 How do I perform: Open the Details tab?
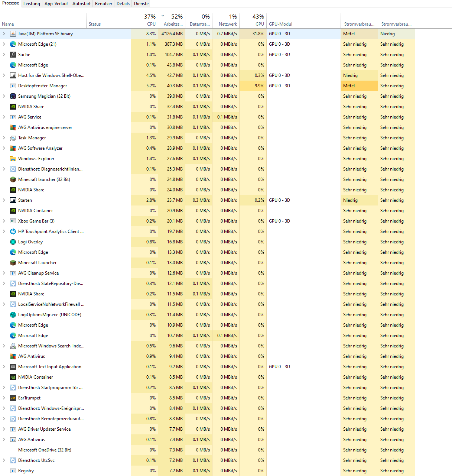pyautogui.click(x=123, y=4)
